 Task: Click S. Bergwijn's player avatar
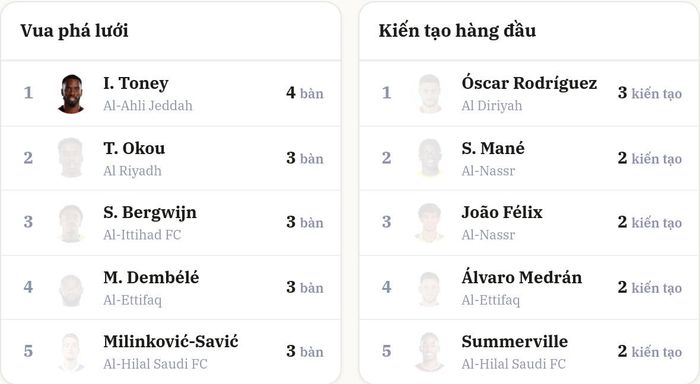[x=71, y=223]
